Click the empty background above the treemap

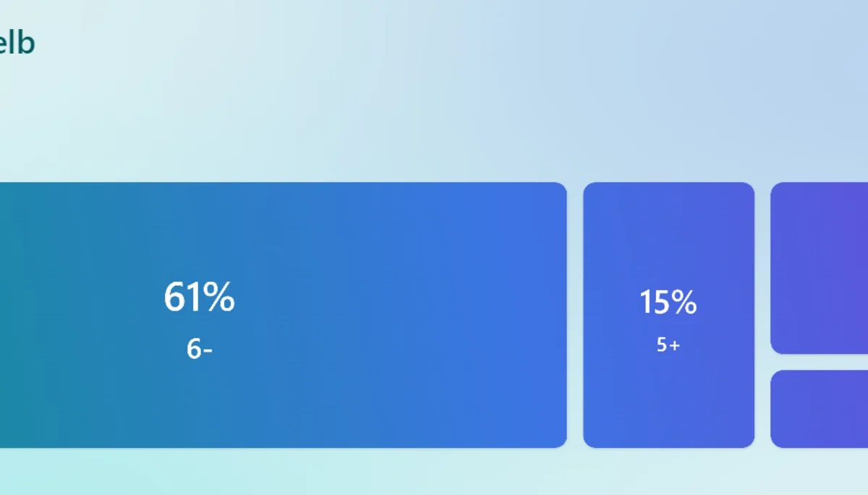tap(434, 109)
